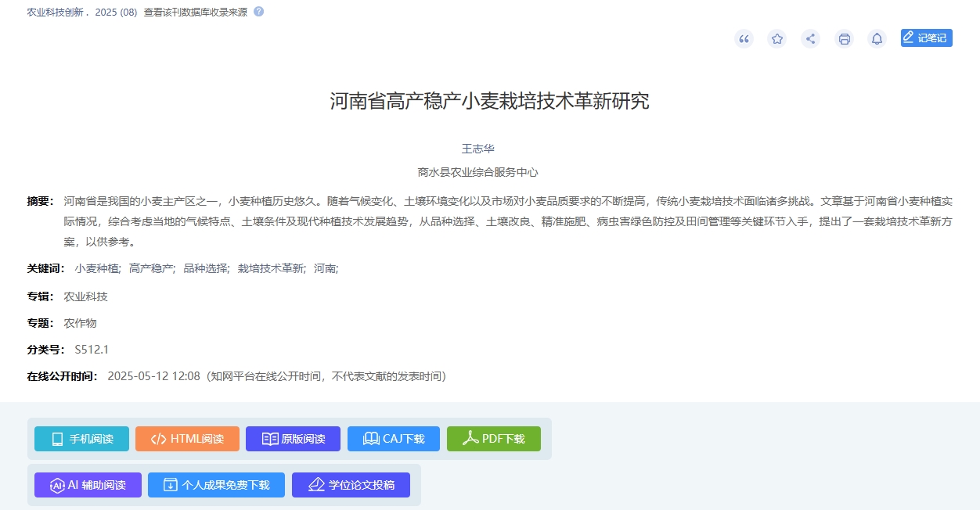
Task: Favorite this article with the star icon
Action: 776,38
